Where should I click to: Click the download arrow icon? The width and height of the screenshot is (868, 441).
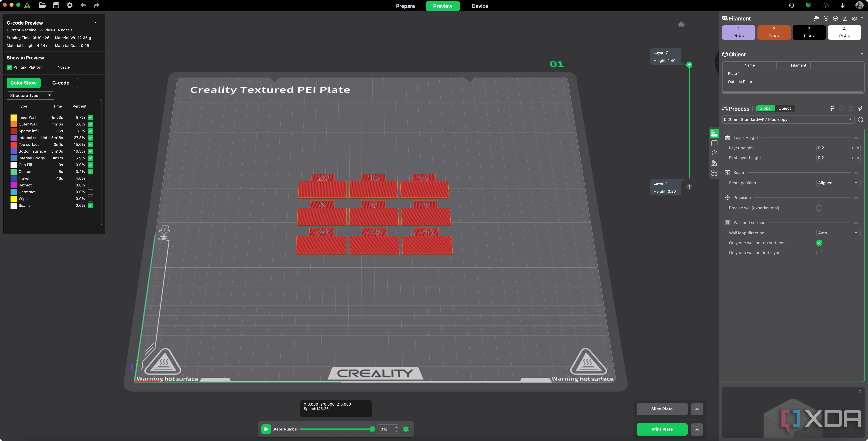(842, 5)
